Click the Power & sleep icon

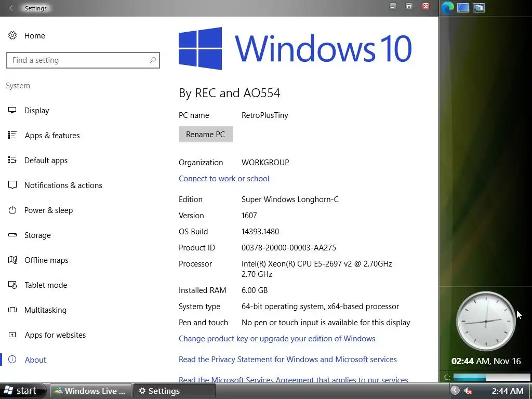coord(12,210)
